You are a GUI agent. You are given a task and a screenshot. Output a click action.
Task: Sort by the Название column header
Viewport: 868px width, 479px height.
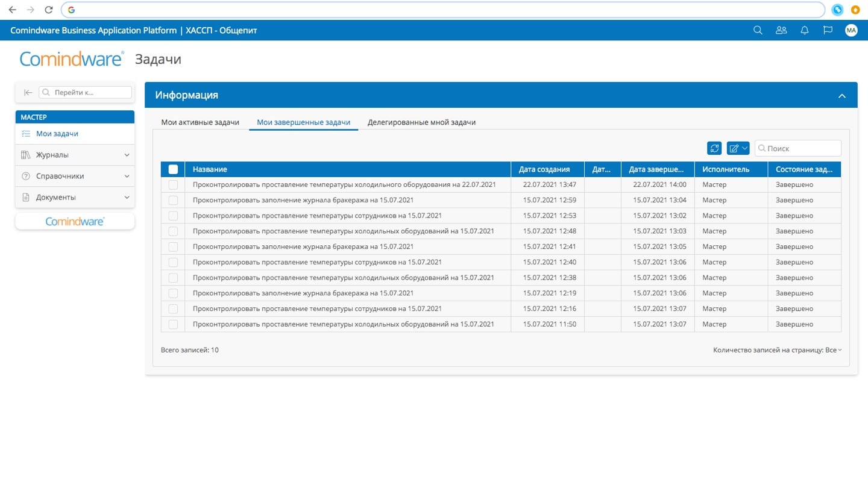tap(348, 169)
